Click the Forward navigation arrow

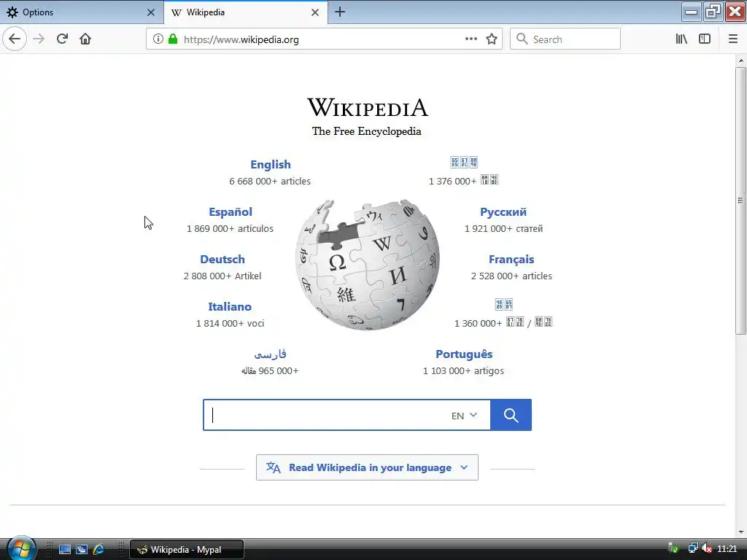point(39,39)
